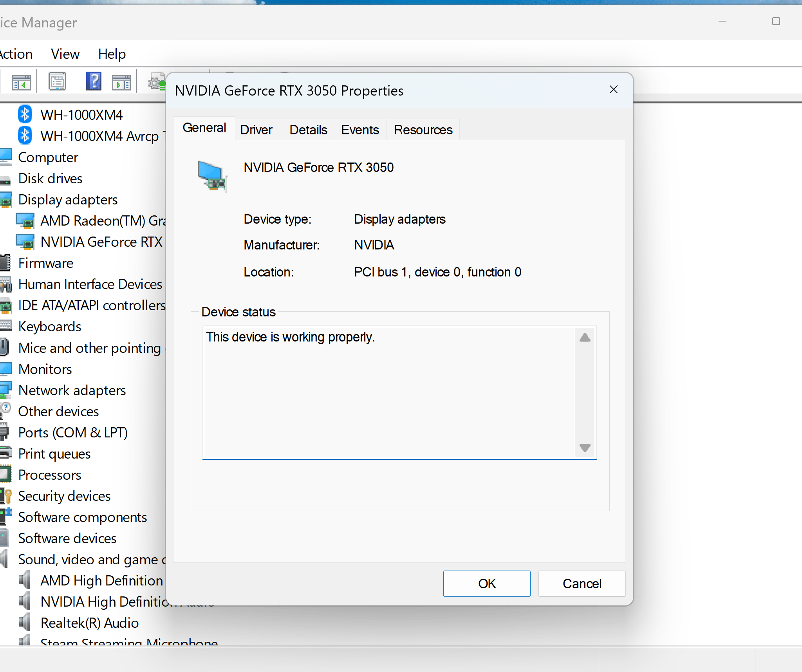This screenshot has width=802, height=672.
Task: Click the NVIDIA GeForce RTX adapter icon in tree
Action: [25, 242]
